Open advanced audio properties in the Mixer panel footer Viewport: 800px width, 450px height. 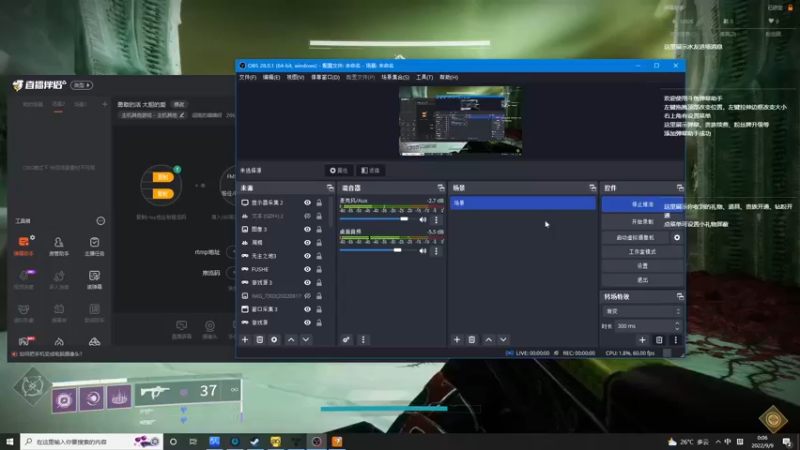click(x=346, y=339)
